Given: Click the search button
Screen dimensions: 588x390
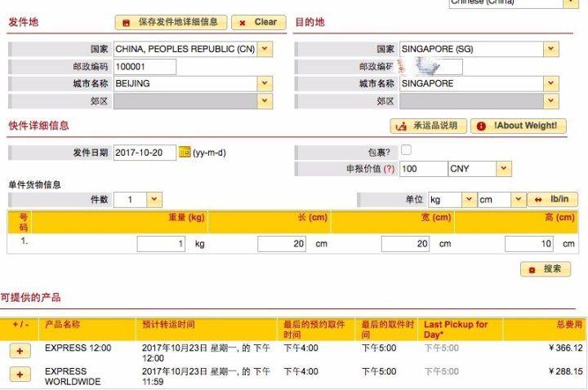Looking at the screenshot, I should [545, 269].
